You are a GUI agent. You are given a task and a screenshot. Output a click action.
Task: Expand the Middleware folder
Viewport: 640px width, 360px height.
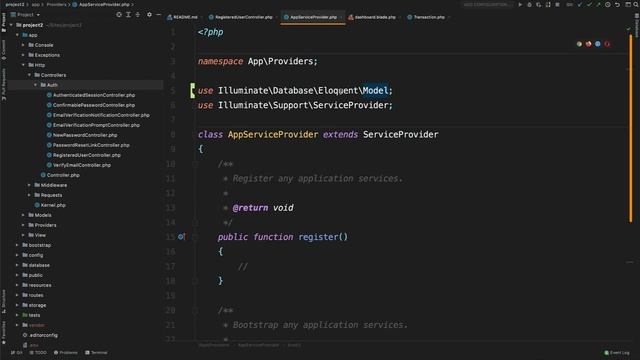[x=29, y=185]
